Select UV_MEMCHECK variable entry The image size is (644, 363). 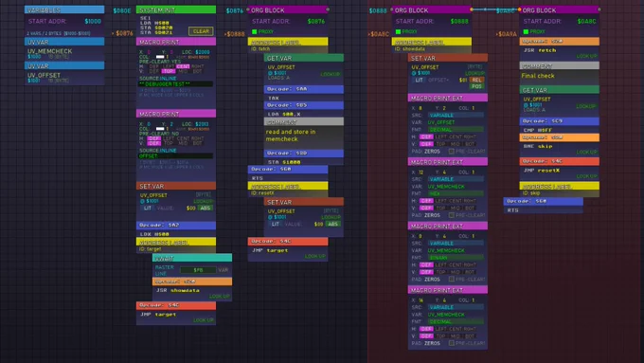(x=64, y=53)
